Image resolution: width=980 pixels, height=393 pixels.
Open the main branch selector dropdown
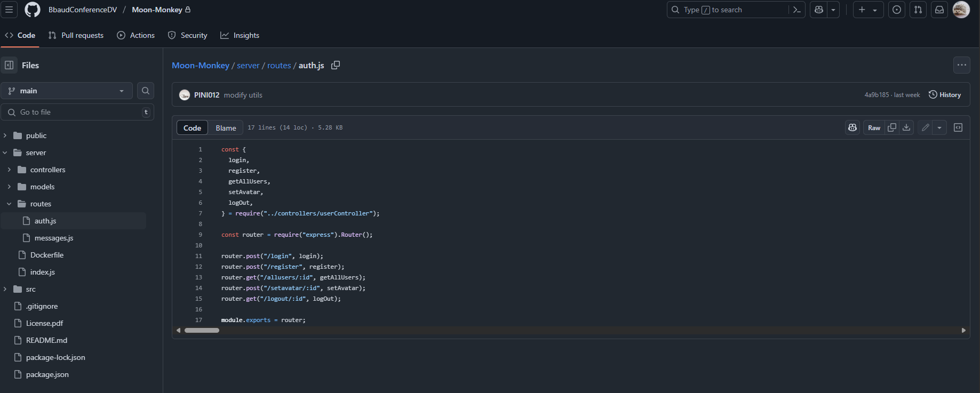[67, 91]
